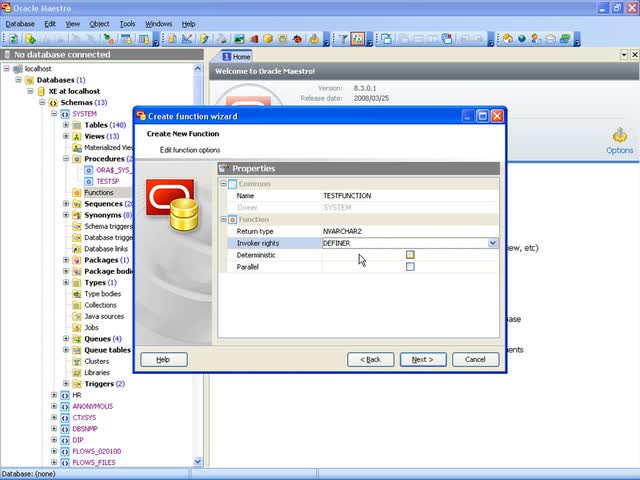Toggle the Parallel checkbox

coord(410,267)
